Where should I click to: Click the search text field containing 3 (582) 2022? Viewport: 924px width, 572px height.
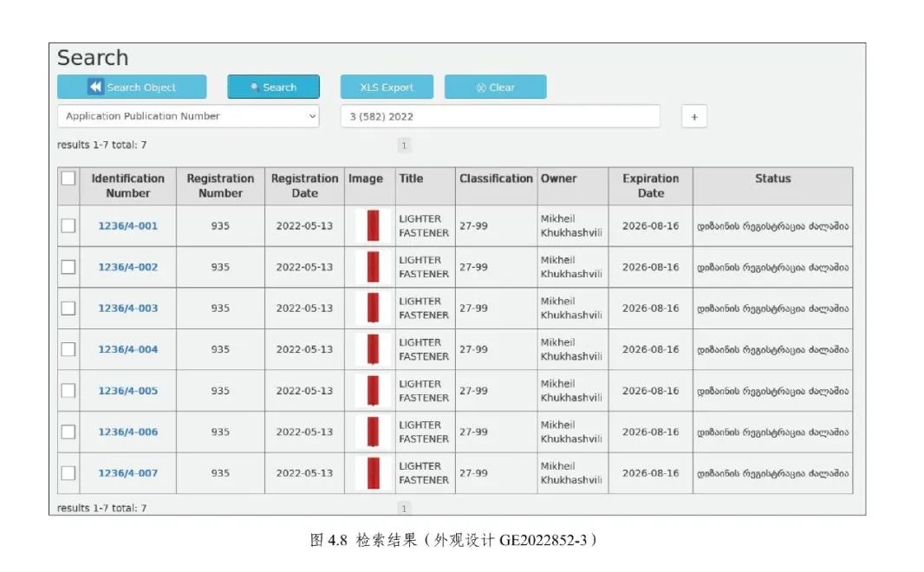499,116
